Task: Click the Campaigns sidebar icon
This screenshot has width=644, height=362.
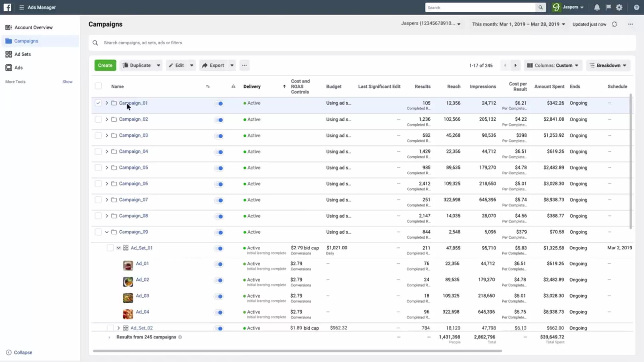Action: pos(8,41)
